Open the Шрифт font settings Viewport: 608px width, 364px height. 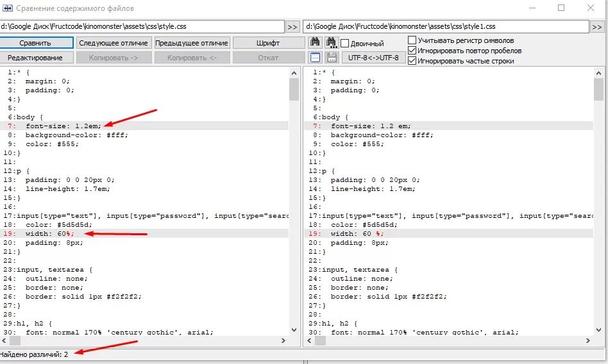point(268,43)
